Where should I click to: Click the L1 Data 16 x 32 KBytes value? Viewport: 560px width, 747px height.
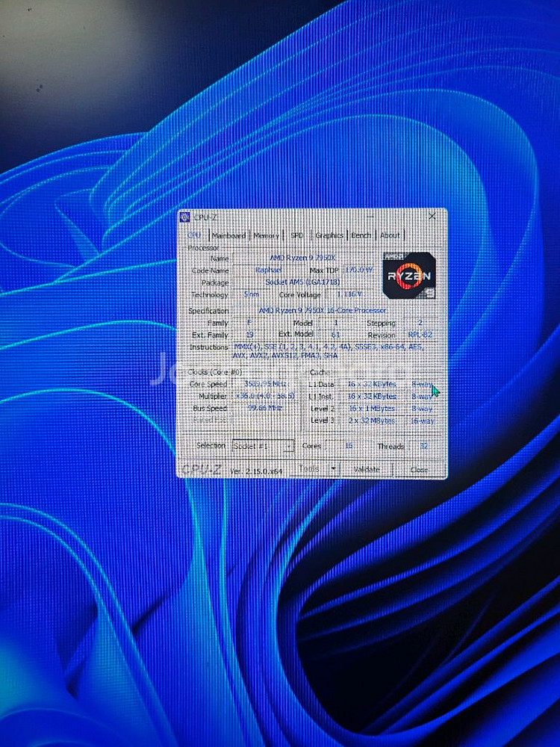pyautogui.click(x=371, y=384)
